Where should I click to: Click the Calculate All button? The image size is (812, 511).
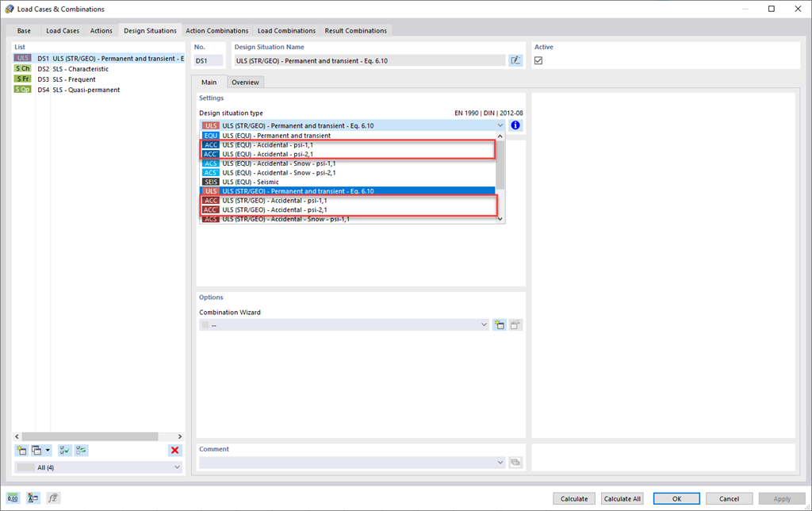click(x=622, y=498)
